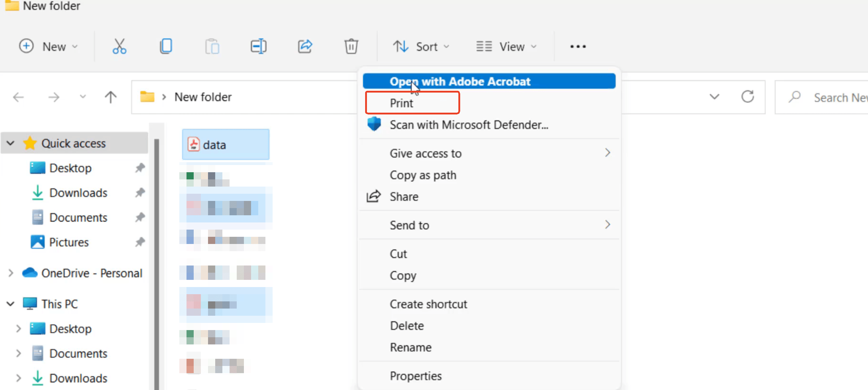Collapse the This PC tree node
Image resolution: width=868 pixels, height=390 pixels.
[x=10, y=304]
